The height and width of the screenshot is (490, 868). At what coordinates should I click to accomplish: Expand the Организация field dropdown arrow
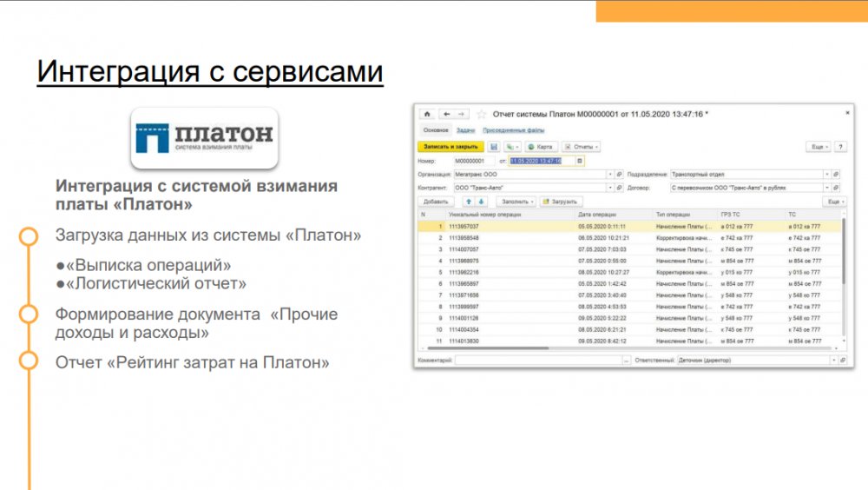609,174
